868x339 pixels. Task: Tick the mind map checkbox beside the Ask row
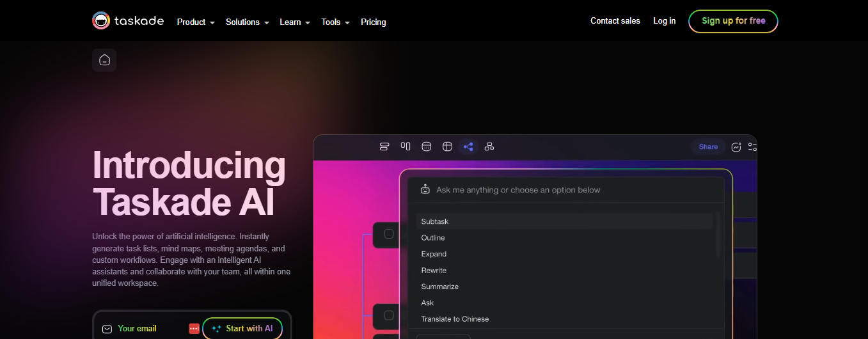[389, 315]
